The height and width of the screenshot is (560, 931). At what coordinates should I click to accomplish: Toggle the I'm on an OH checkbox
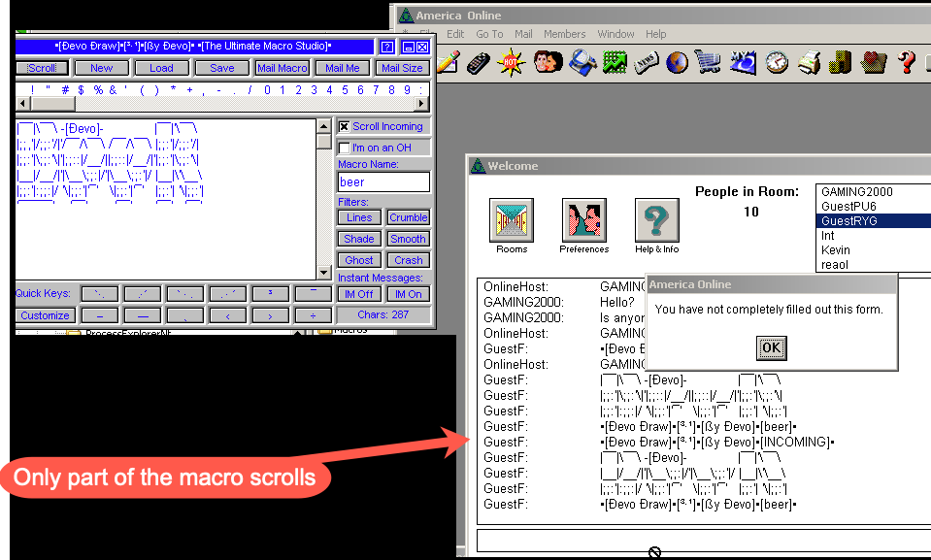coord(344,148)
